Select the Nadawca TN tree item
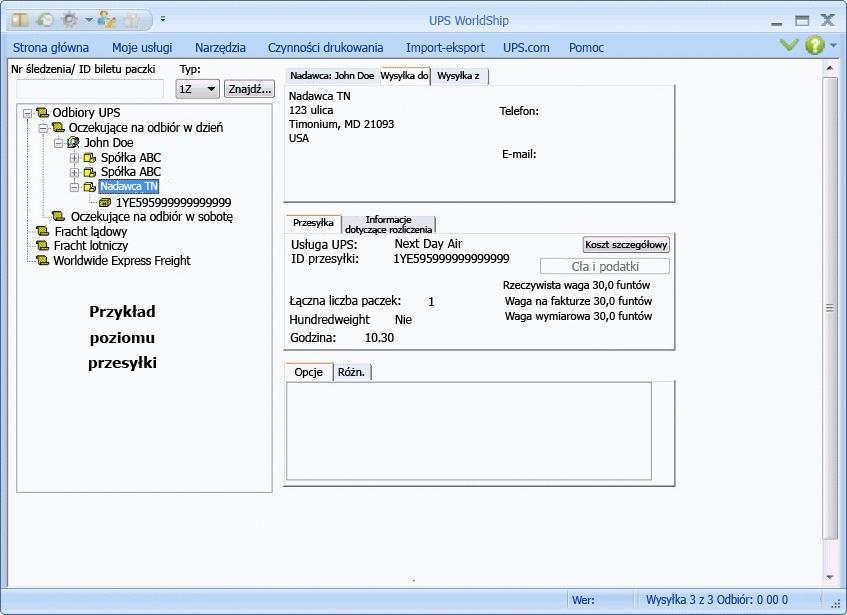The image size is (847, 615). point(129,187)
